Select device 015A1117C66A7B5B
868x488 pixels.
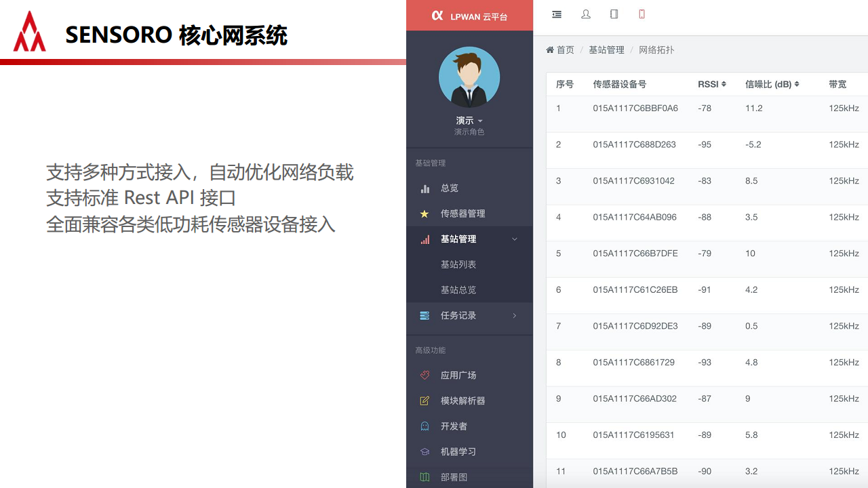[x=635, y=472]
